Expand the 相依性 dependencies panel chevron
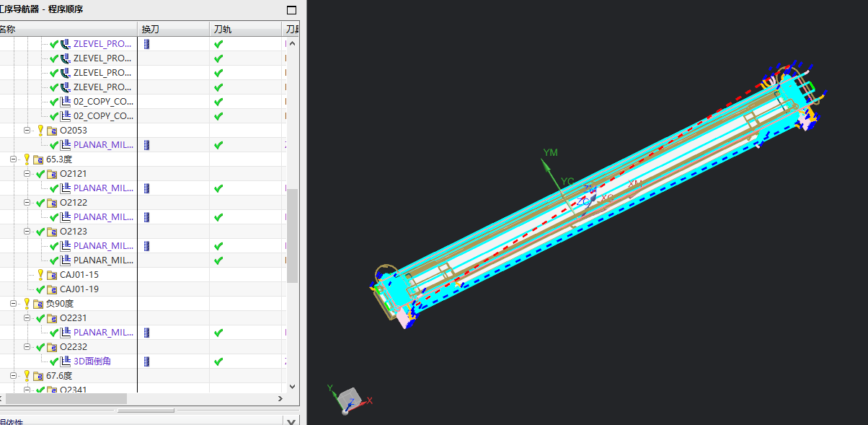This screenshot has height=425, width=868. click(x=291, y=421)
